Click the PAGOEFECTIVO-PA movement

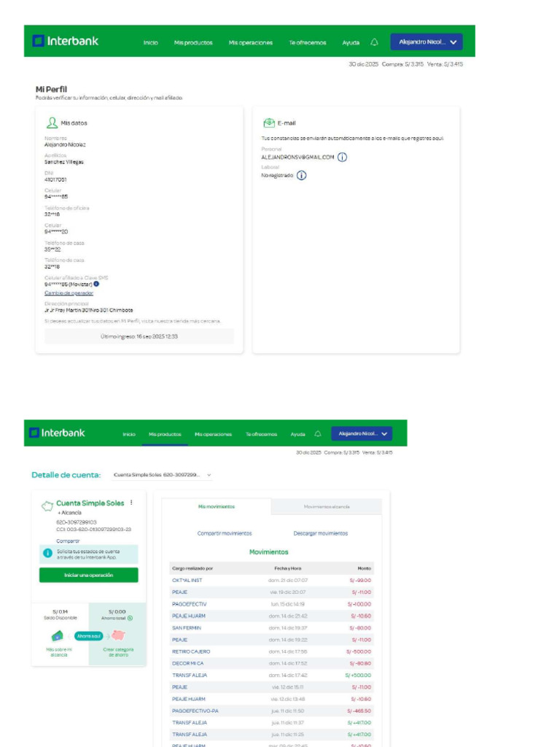(x=271, y=711)
